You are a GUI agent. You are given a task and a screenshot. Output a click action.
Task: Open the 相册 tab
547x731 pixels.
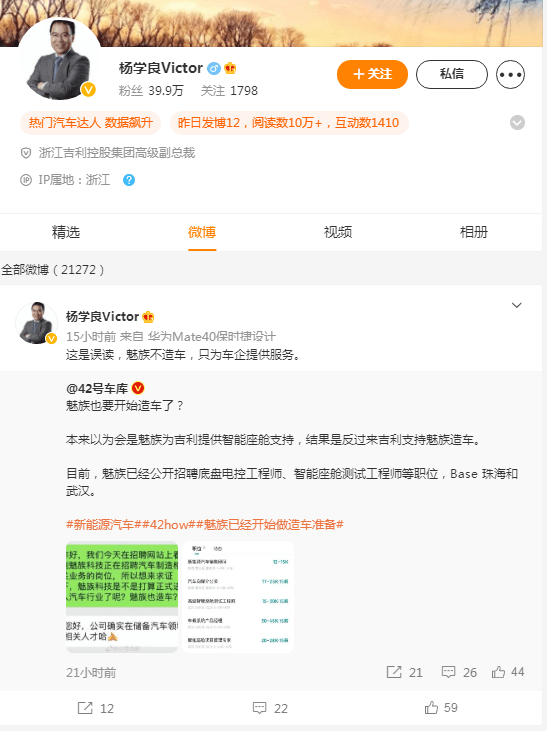coord(474,232)
